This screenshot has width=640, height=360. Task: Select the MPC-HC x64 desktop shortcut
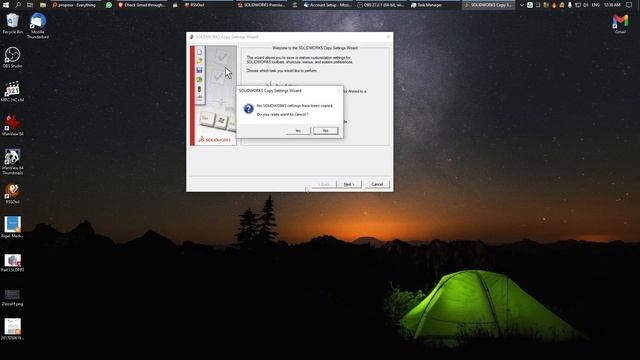12,91
